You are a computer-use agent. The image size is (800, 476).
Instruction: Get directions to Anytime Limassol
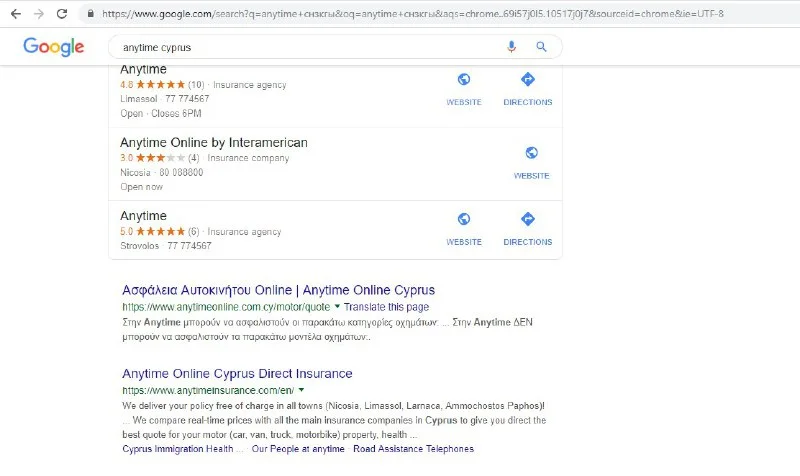tap(527, 88)
